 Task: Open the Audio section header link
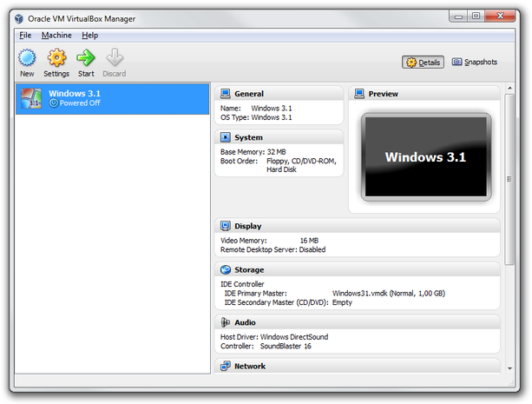tap(245, 322)
